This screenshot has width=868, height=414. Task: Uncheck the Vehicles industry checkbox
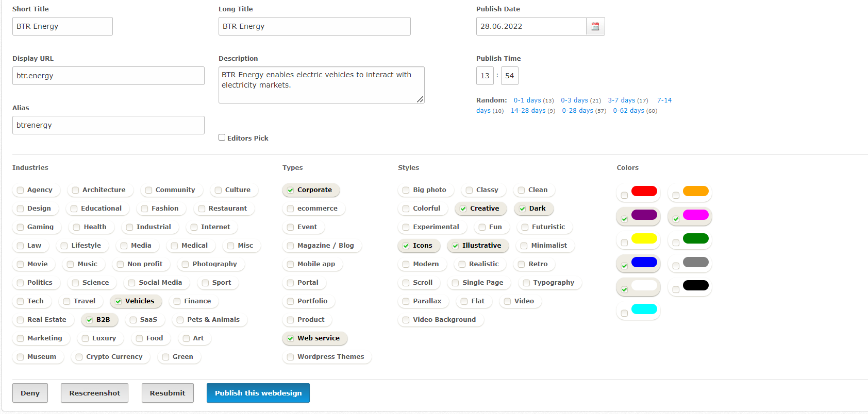pos(119,301)
